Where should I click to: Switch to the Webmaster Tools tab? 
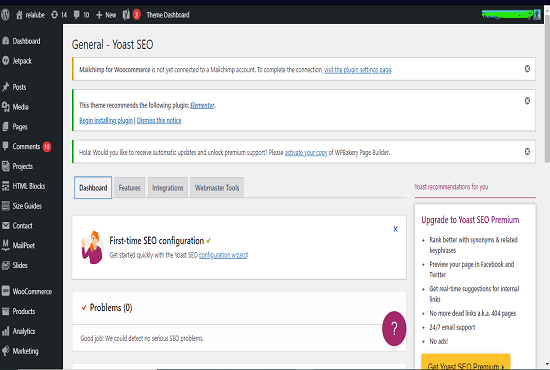point(217,188)
